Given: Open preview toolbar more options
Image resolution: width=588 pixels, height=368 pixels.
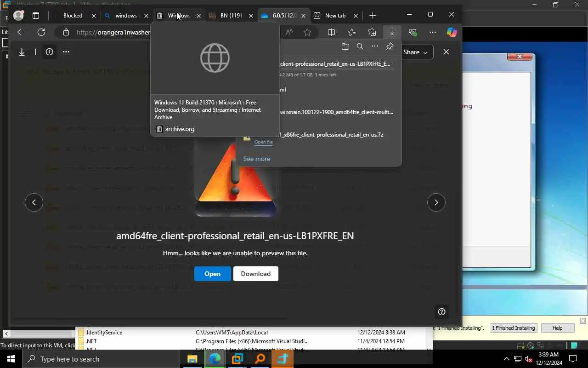Looking at the screenshot, I should [x=66, y=52].
